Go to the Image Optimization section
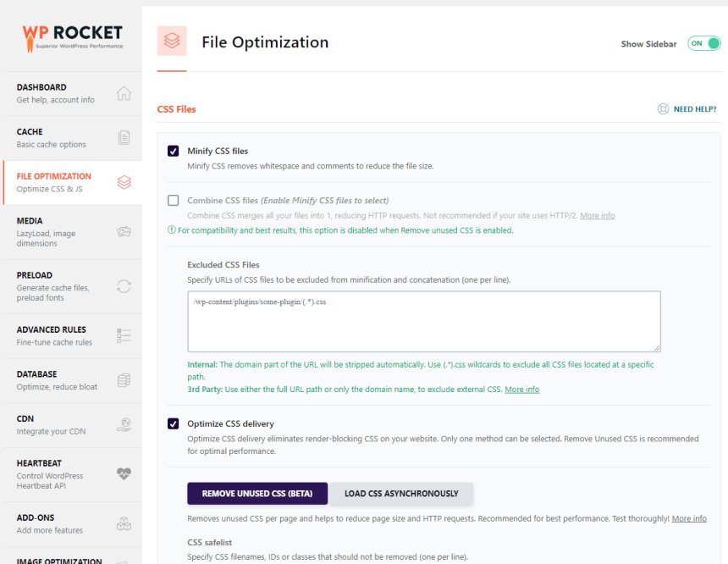The image size is (728, 564). tap(59, 559)
